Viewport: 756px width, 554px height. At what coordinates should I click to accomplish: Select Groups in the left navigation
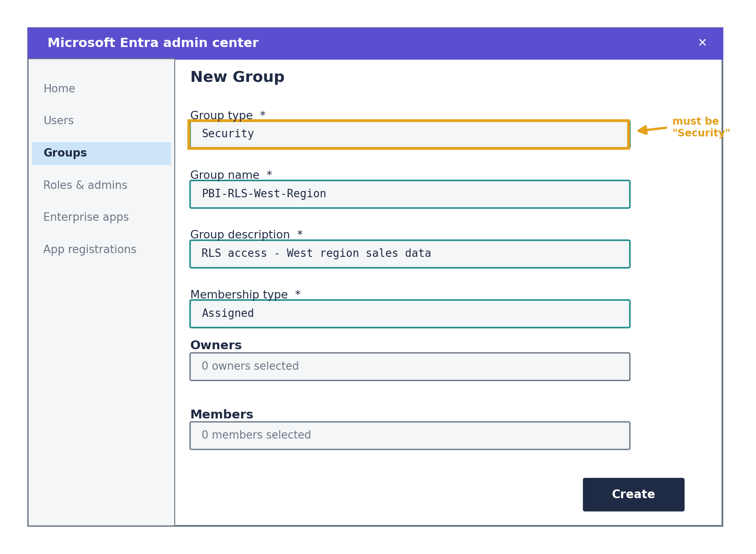pos(101,153)
